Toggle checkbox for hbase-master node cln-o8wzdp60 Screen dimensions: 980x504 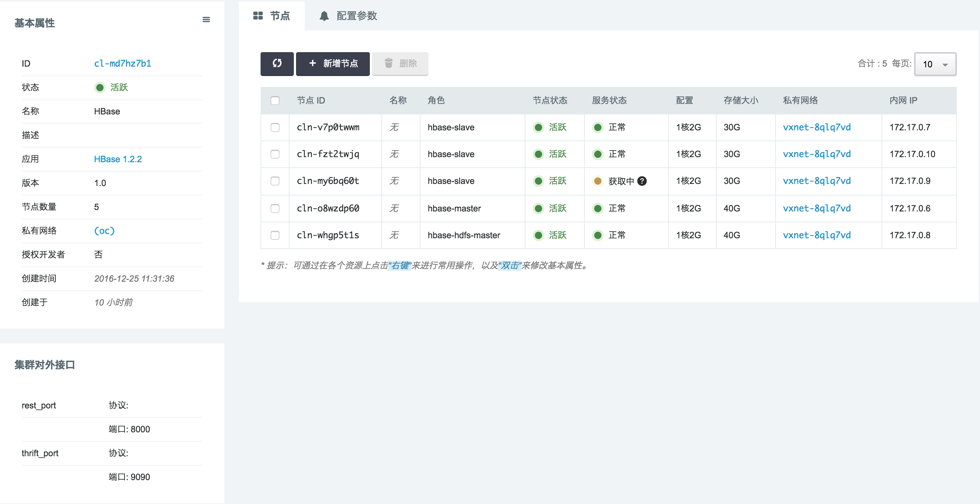coord(275,209)
